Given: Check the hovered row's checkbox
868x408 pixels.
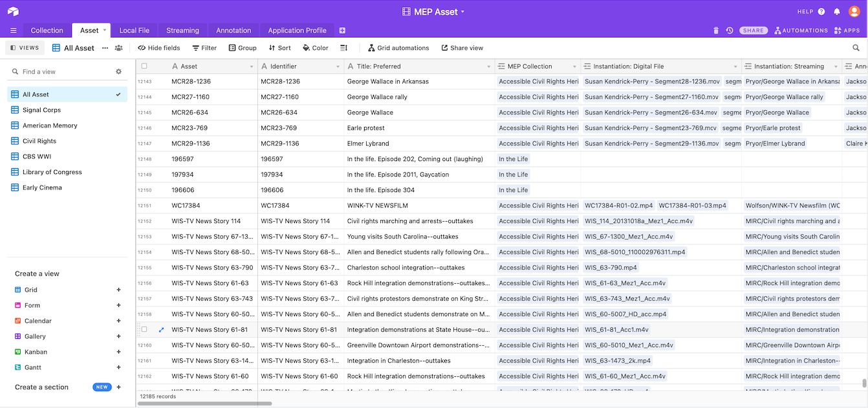Looking at the screenshot, I should point(144,330).
